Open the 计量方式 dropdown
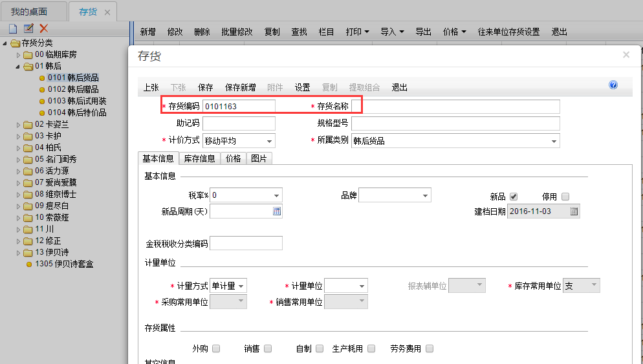Image resolution: width=643 pixels, height=364 pixels. (241, 286)
